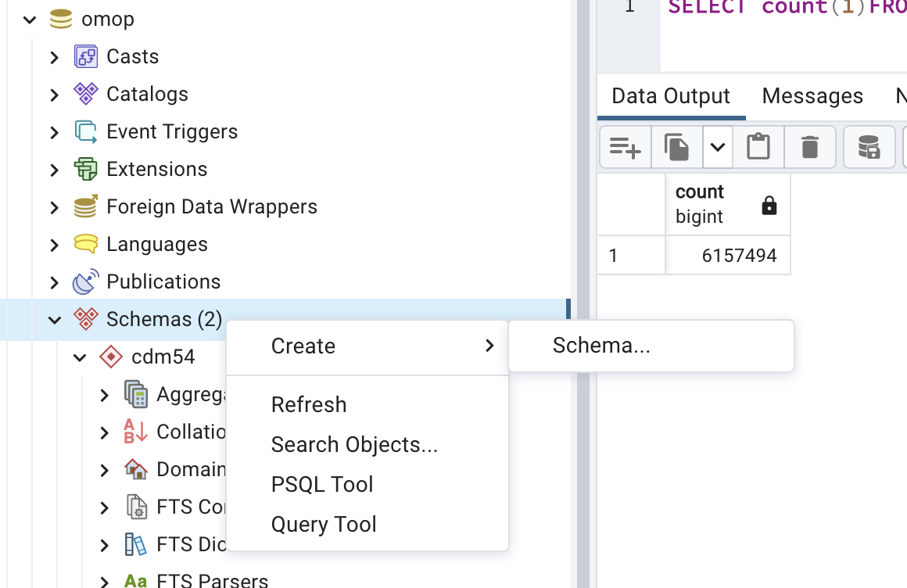This screenshot has width=907, height=588.
Task: Click the Event Triggers node icon
Action: [86, 131]
